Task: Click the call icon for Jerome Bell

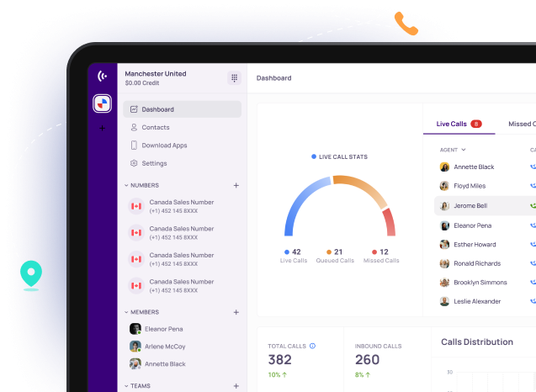Action: coord(533,206)
